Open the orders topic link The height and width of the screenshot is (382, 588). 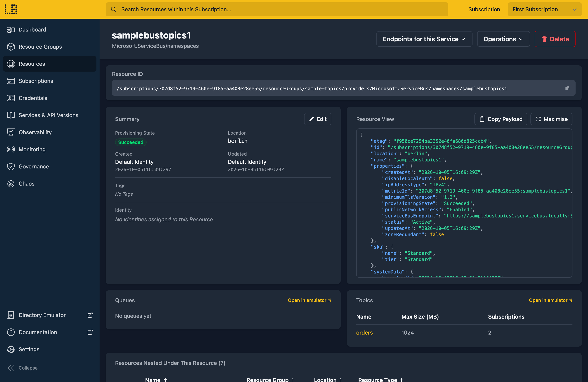click(364, 333)
